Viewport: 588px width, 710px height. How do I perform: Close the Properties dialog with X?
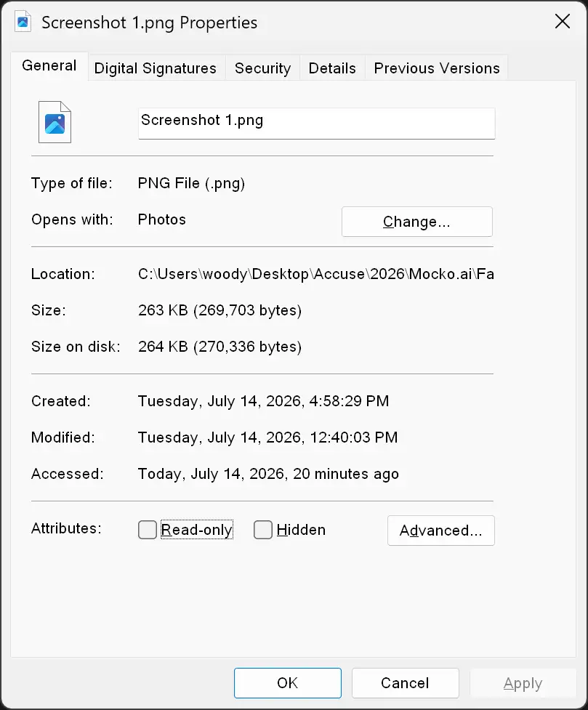[x=562, y=21]
